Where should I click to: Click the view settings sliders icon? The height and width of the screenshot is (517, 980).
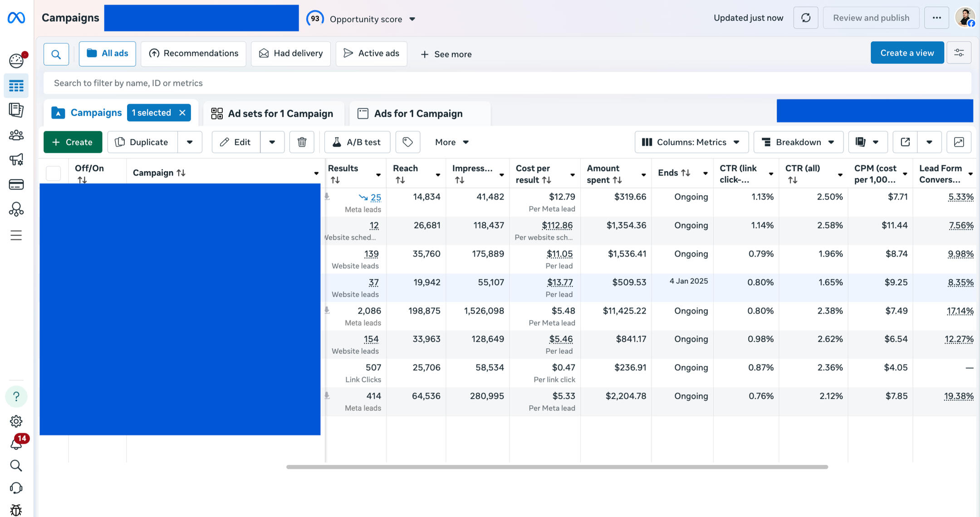(x=959, y=53)
